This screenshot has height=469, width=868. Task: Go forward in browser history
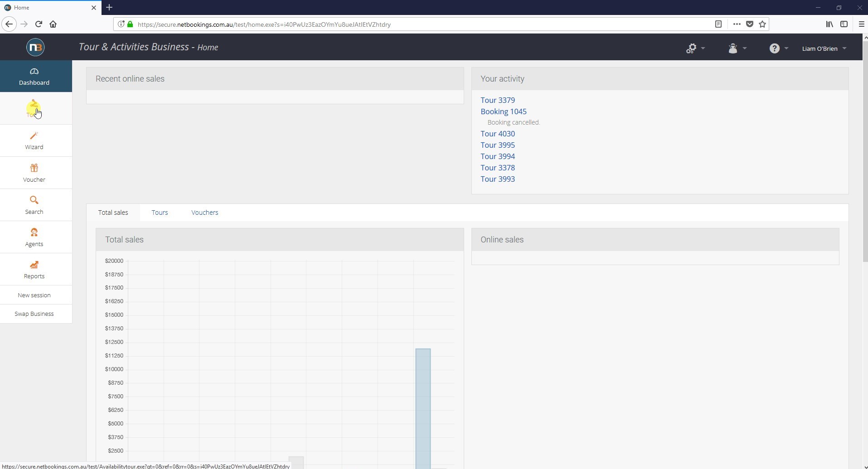(24, 24)
